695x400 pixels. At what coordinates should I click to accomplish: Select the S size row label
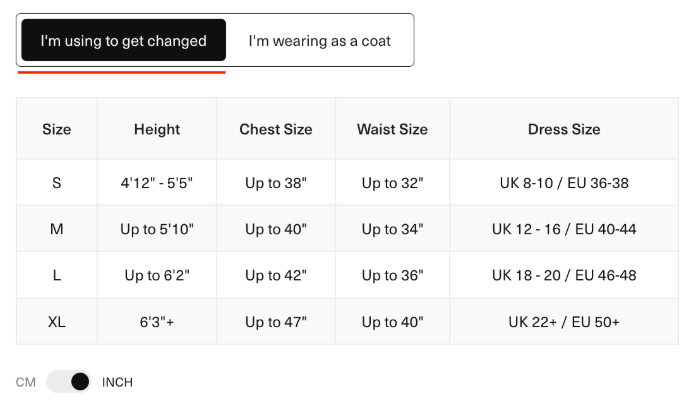pyautogui.click(x=57, y=183)
